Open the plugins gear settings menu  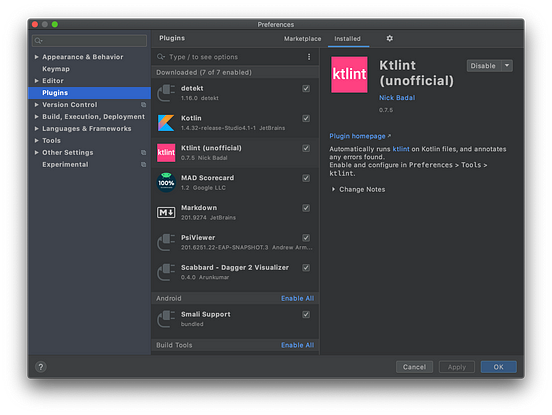tap(389, 38)
